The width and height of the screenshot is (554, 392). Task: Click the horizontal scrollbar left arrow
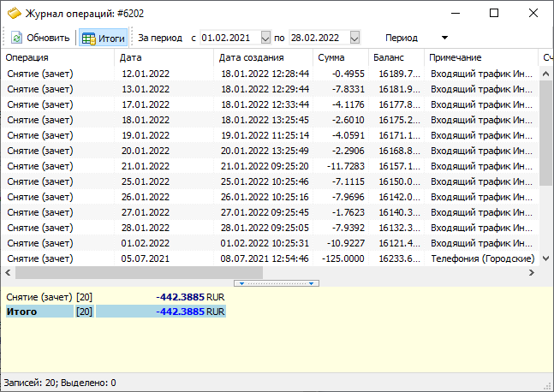[8, 272]
